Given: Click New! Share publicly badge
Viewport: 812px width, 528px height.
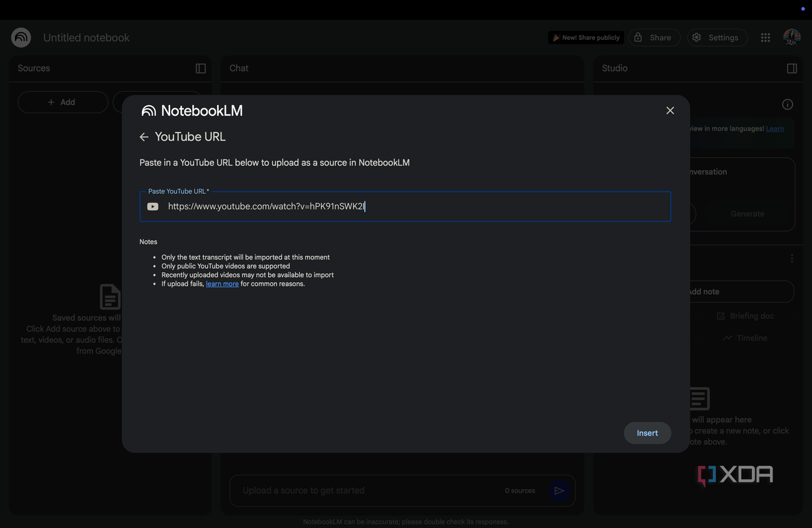Looking at the screenshot, I should click(586, 38).
